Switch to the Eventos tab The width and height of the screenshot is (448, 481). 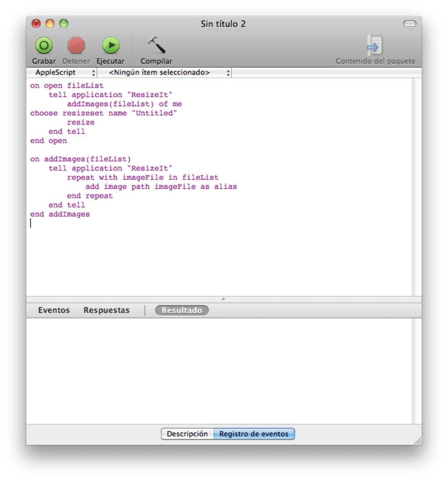(x=54, y=310)
